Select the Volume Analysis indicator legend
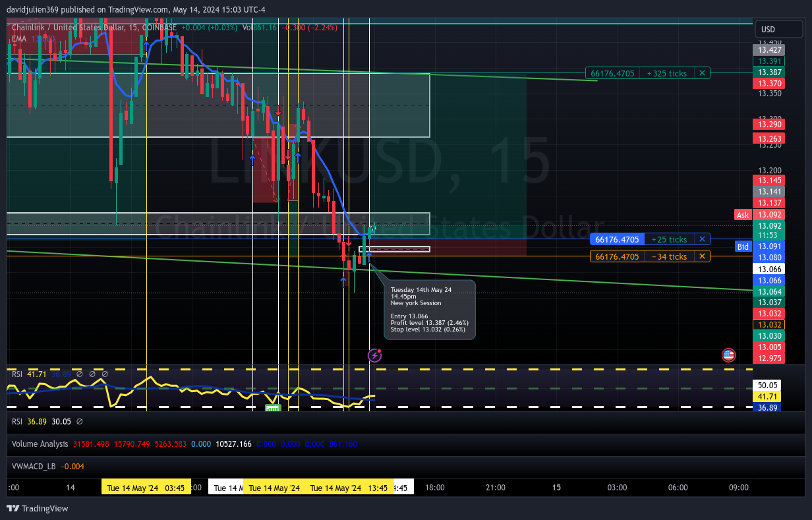The height and width of the screenshot is (520, 812). click(x=184, y=444)
